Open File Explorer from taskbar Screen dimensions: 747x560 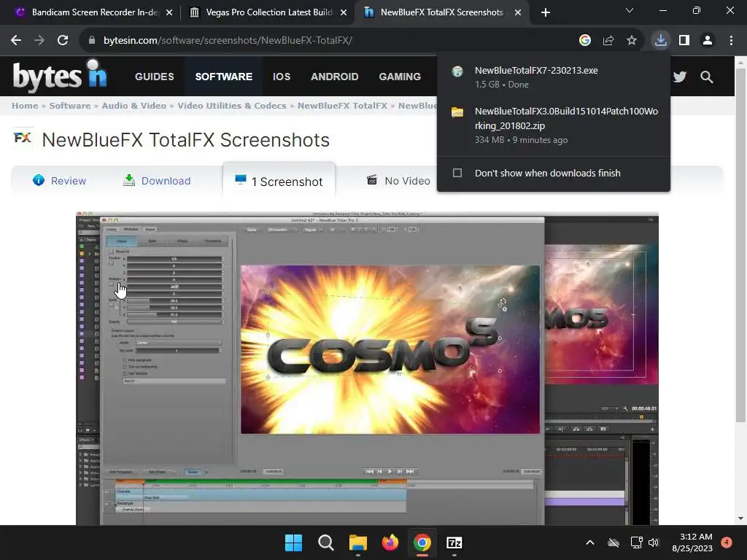[357, 542]
